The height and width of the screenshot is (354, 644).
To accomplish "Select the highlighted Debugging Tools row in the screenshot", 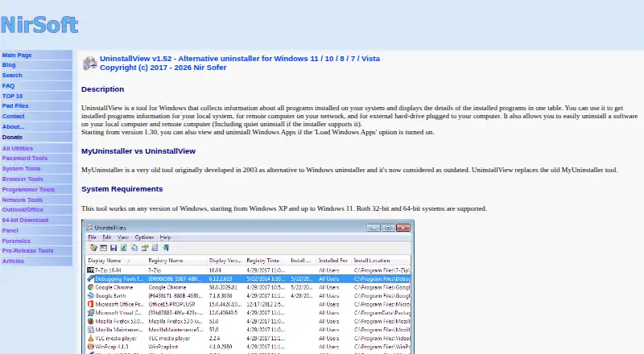I will tap(248, 279).
